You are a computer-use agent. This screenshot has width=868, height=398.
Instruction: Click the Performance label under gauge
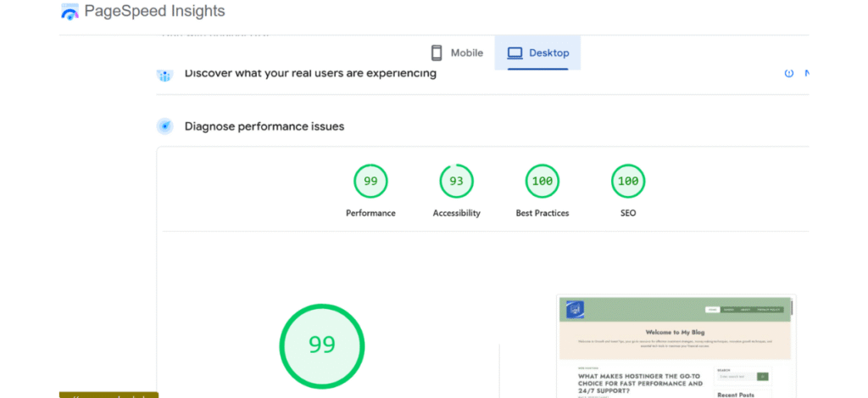click(371, 213)
